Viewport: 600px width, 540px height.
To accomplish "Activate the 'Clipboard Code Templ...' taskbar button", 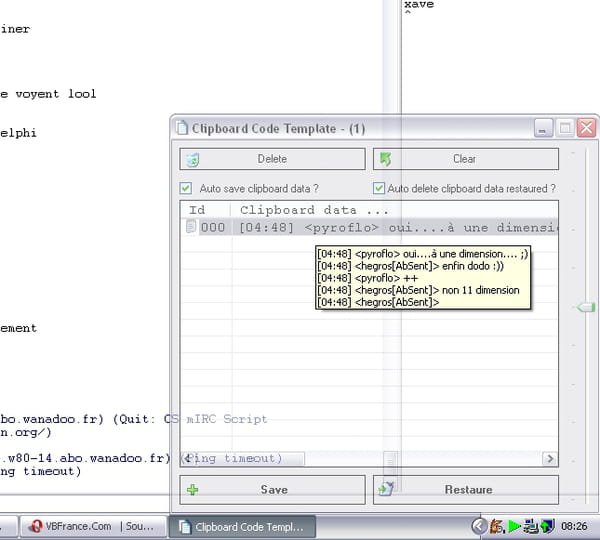I will [243, 527].
